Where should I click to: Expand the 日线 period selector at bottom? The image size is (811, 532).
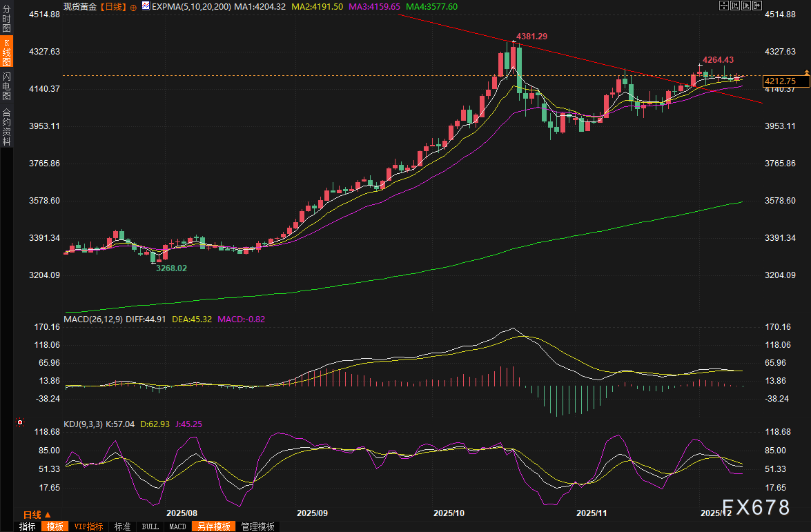point(37,515)
